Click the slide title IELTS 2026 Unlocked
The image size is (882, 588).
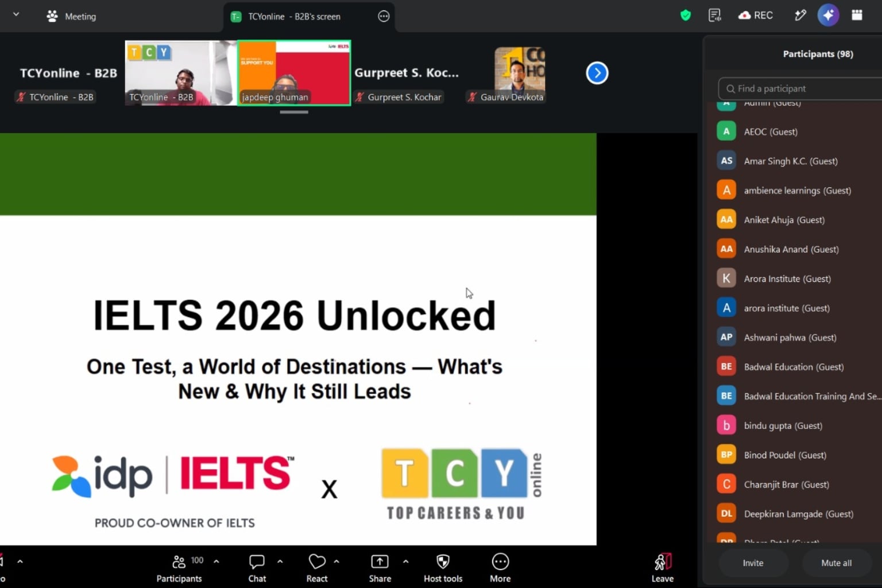[x=294, y=315]
